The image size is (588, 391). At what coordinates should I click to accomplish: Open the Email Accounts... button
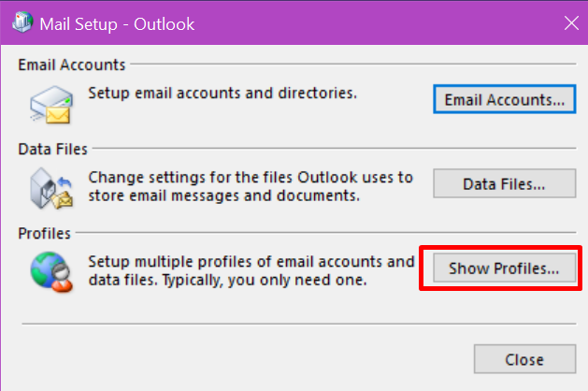click(x=504, y=98)
